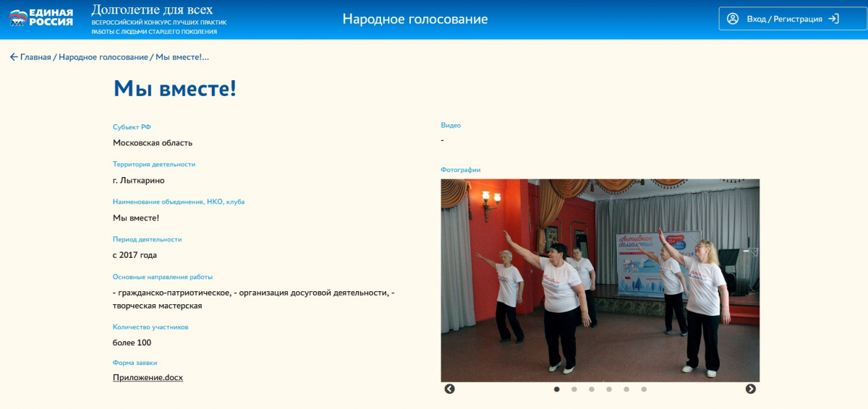Screen dimensions: 868x409
Task: Select fifth carousel dot
Action: coord(626,389)
